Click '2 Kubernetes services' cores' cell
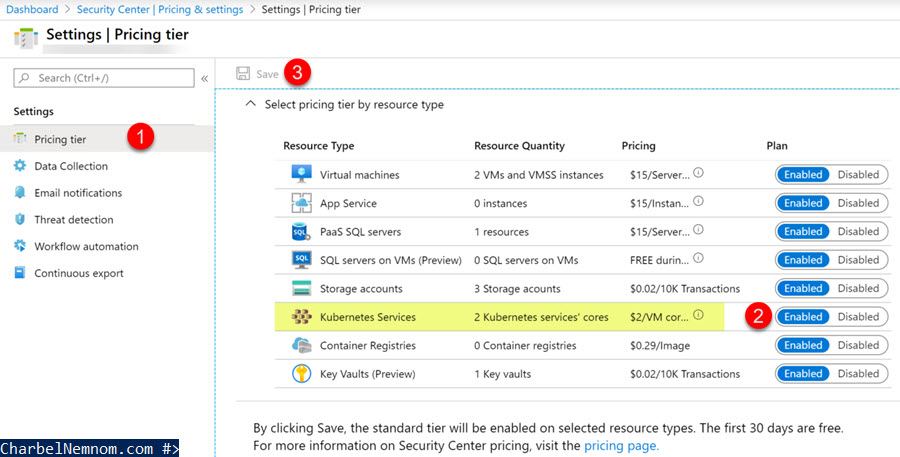The width and height of the screenshot is (900, 457). pos(541,317)
